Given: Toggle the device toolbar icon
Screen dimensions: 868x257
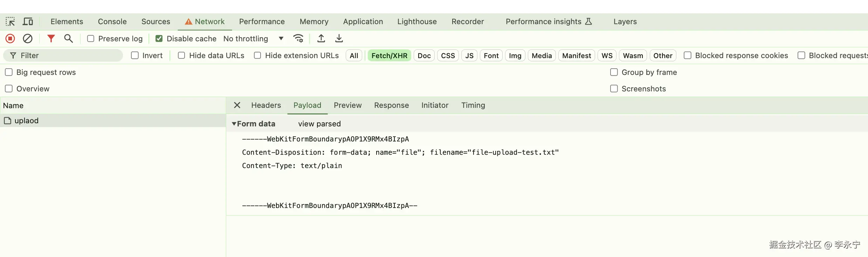Looking at the screenshot, I should tap(28, 22).
